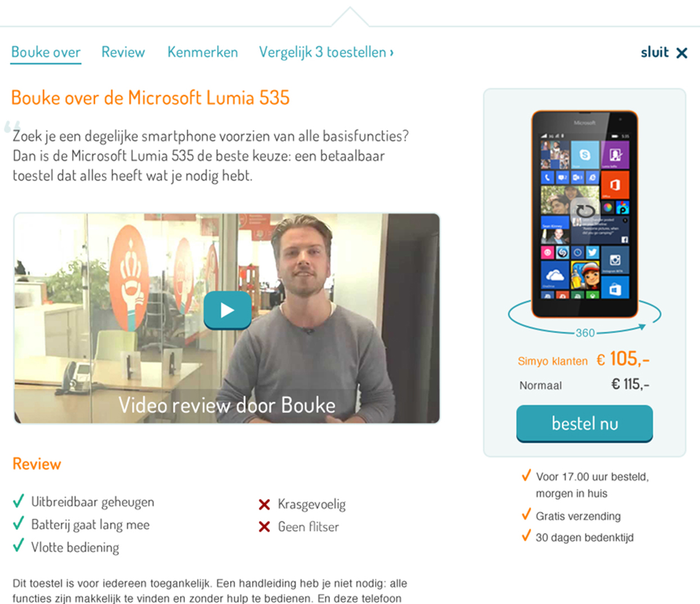Click orange checkmark beside 30 dagen bedenktijd
700x604 pixels.
pos(526,536)
